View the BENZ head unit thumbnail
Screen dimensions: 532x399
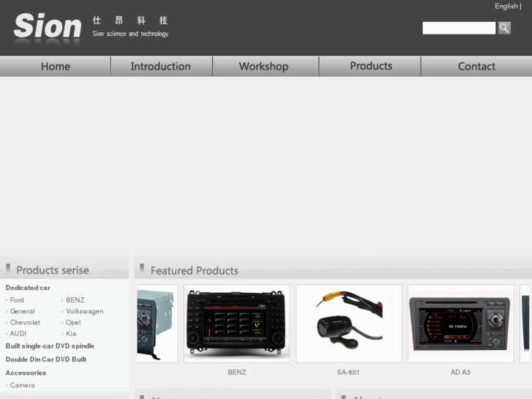tap(237, 324)
